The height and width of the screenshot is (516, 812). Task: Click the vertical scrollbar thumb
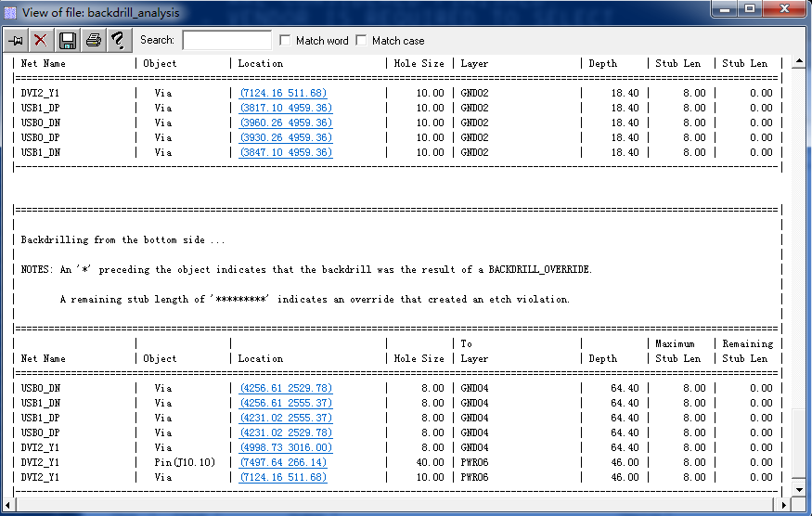798,444
